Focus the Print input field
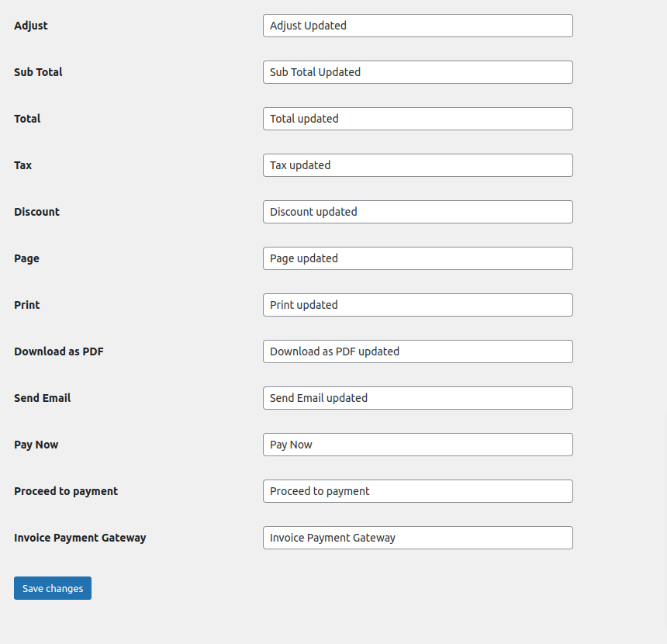Screen dimensions: 667x644 pos(418,305)
